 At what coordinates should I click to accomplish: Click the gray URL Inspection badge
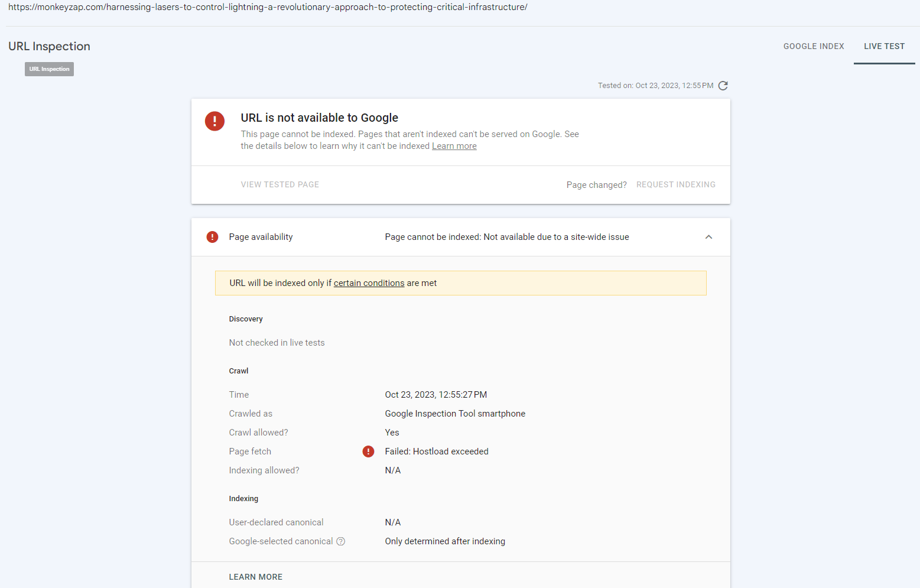pos(49,69)
